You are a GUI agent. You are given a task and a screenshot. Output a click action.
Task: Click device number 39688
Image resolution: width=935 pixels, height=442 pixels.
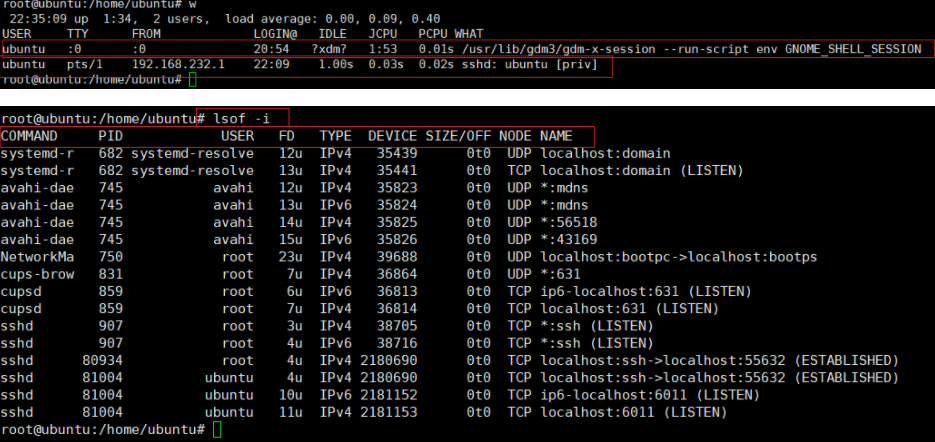(397, 257)
